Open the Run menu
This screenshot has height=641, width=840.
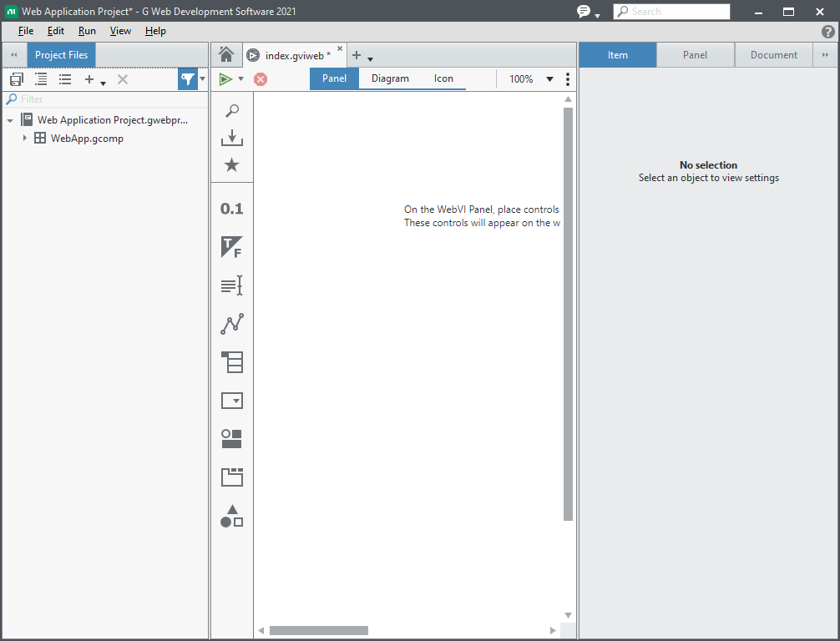click(87, 31)
